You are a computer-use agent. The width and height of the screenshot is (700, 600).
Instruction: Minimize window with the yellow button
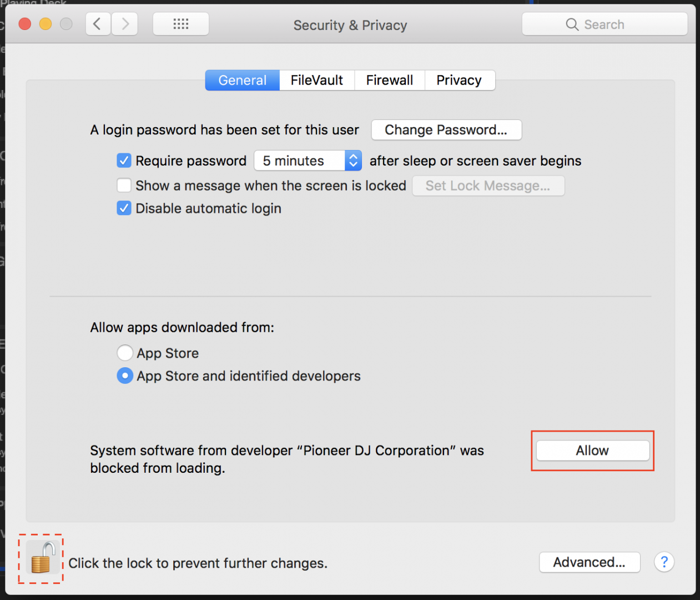[x=46, y=24]
